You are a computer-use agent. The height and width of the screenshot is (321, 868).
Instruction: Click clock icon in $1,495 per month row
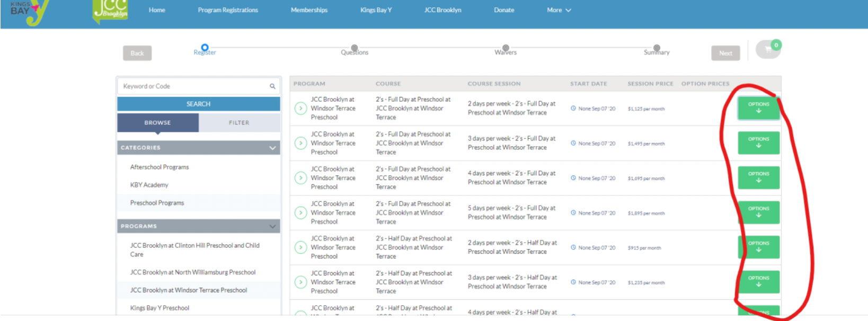click(x=573, y=143)
